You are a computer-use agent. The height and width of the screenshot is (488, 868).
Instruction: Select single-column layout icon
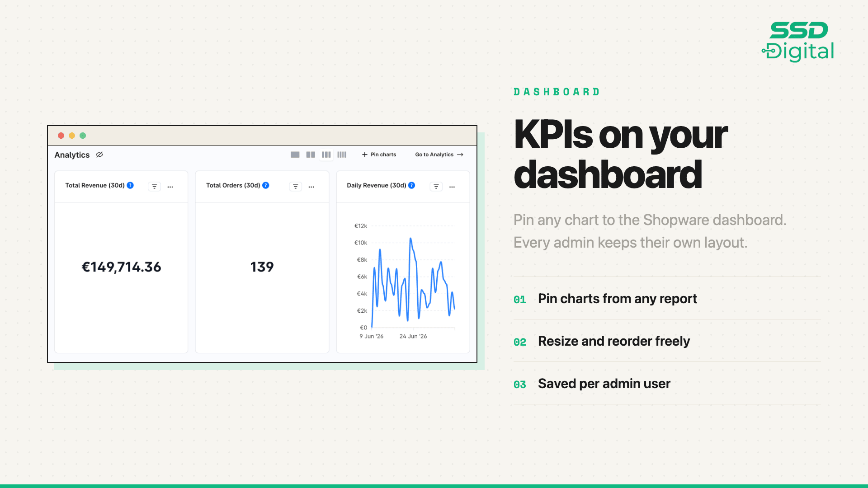(295, 155)
